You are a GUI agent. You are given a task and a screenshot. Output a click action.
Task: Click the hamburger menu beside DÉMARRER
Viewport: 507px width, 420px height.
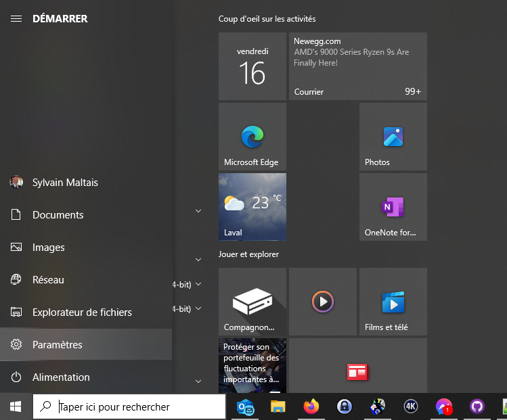pyautogui.click(x=16, y=19)
